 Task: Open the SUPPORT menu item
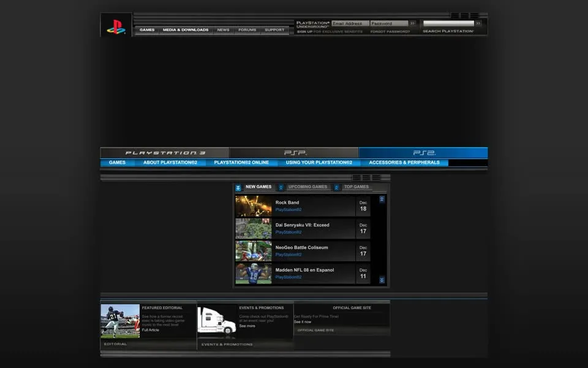(x=274, y=30)
